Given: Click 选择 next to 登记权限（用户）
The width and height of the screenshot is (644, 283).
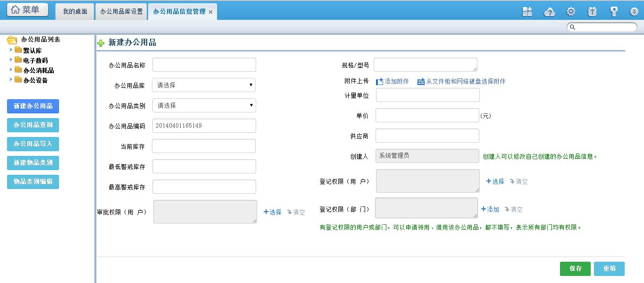Looking at the screenshot, I should click(495, 181).
